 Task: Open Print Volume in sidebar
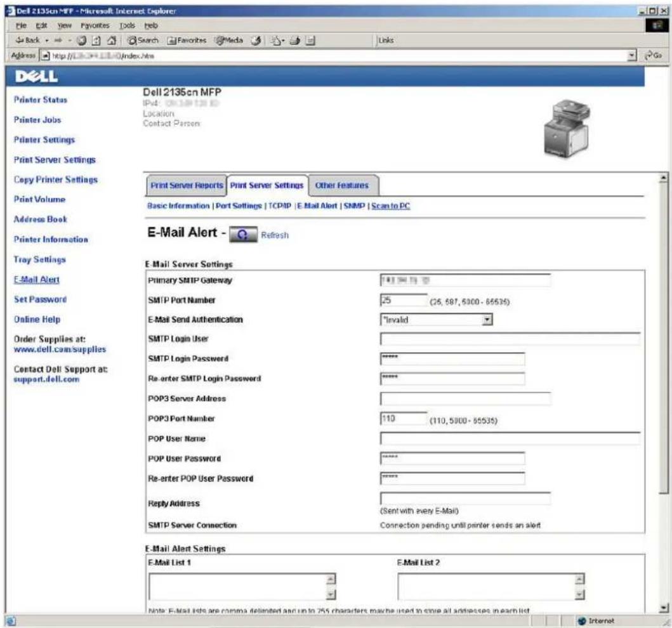click(x=39, y=199)
